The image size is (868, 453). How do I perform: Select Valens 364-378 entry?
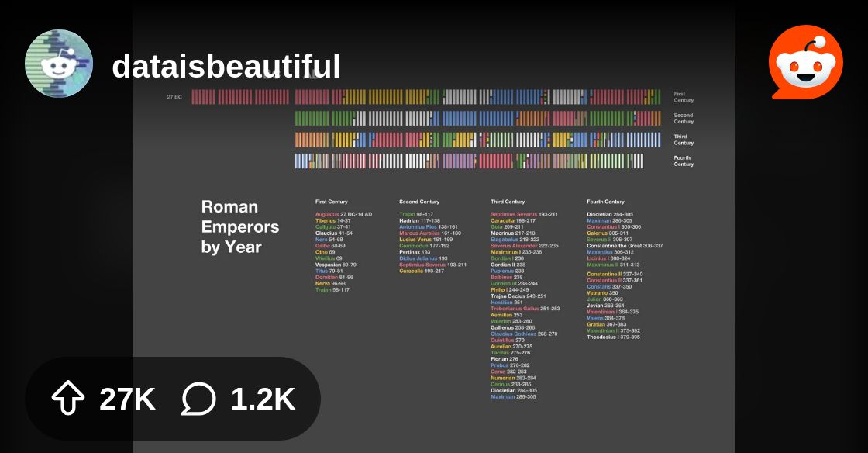point(605,318)
